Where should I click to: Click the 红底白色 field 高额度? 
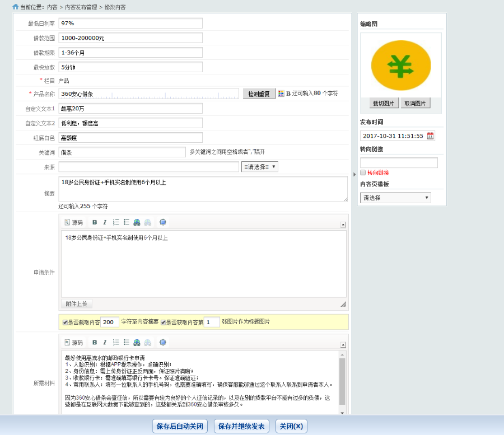pyautogui.click(x=130, y=138)
